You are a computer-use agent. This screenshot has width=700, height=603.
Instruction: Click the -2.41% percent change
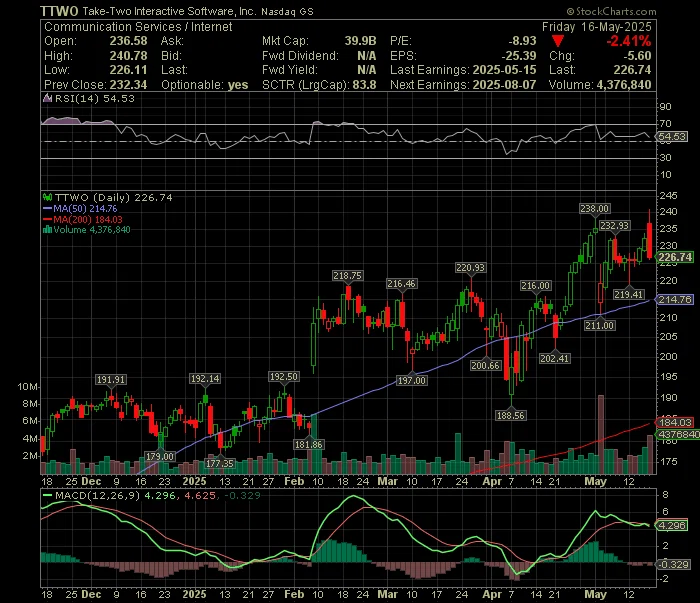point(629,41)
